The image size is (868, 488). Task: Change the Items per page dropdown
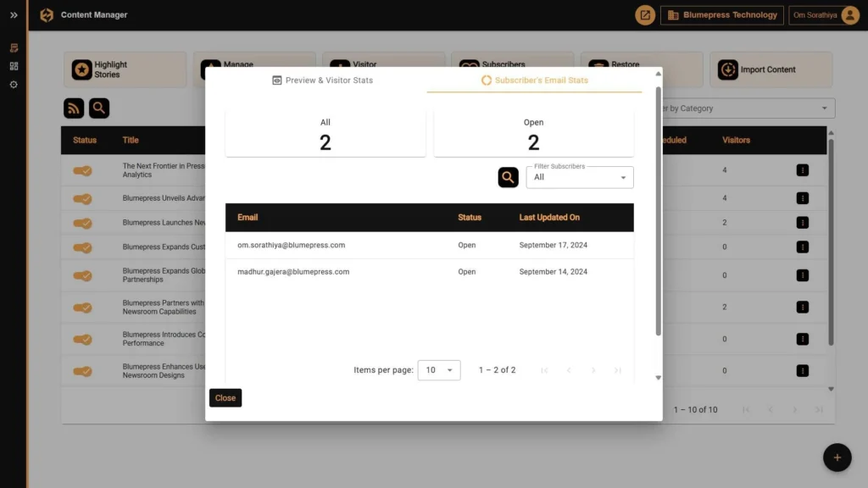pos(438,369)
